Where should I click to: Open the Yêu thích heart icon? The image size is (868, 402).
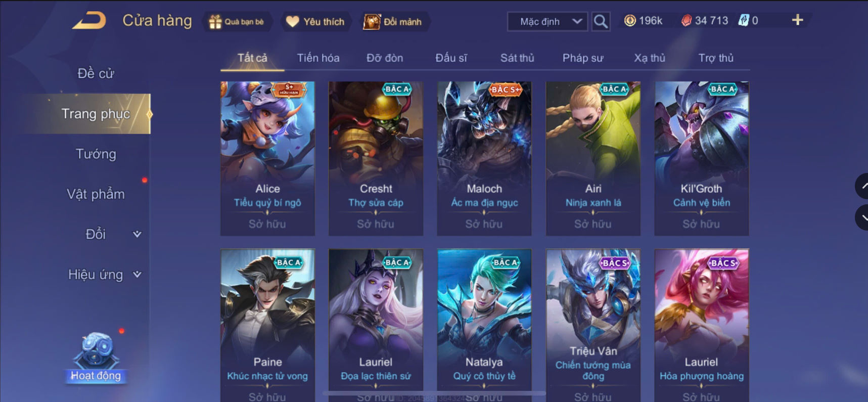click(292, 22)
